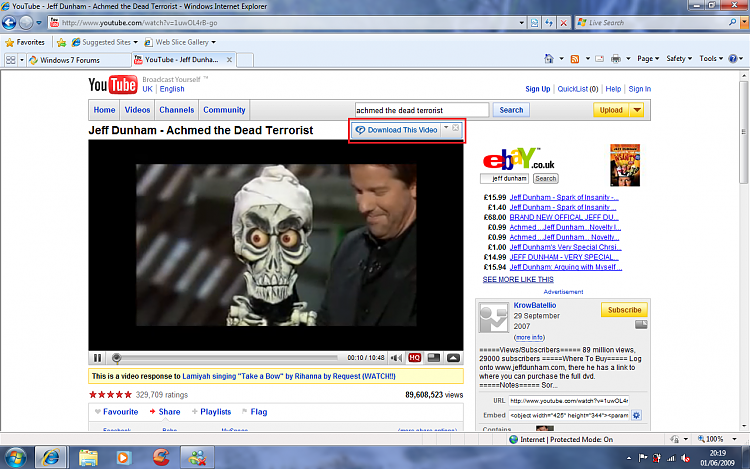Close the Download This Video toolbar

456,128
